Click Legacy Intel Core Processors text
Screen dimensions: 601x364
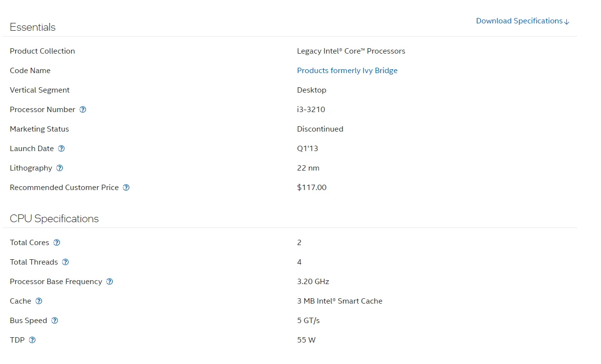tap(351, 51)
